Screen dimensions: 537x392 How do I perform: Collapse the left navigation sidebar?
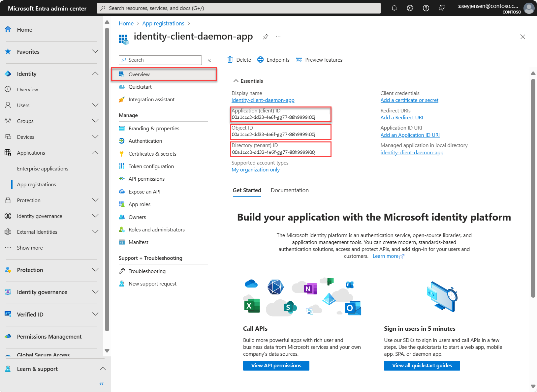pyautogui.click(x=102, y=384)
